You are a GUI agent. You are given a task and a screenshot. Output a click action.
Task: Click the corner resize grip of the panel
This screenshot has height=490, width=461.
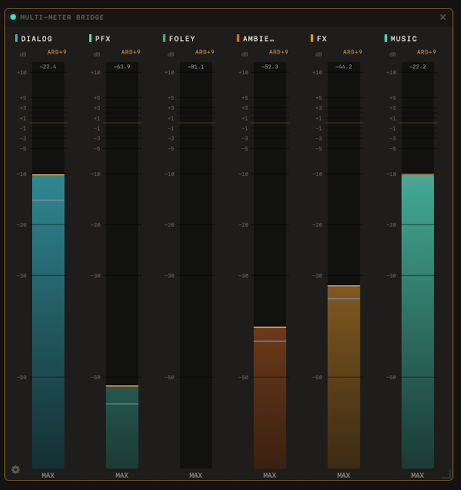click(447, 474)
